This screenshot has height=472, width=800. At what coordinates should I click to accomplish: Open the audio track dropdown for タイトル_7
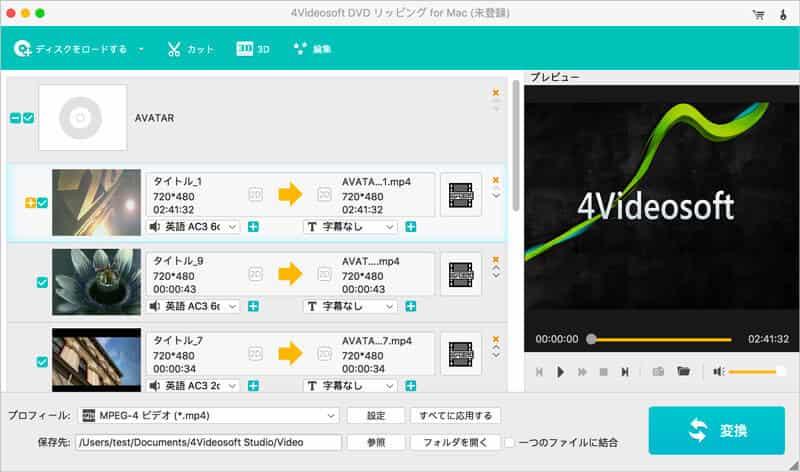click(193, 386)
